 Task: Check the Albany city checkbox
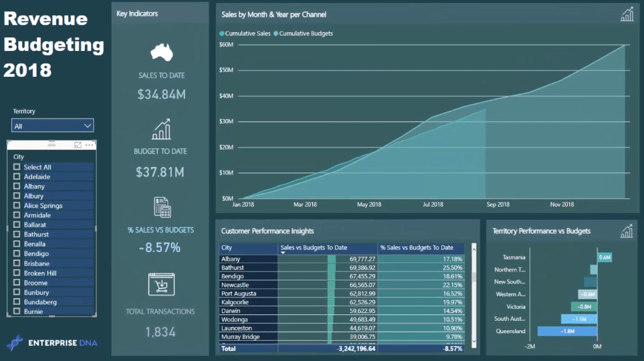click(x=17, y=186)
